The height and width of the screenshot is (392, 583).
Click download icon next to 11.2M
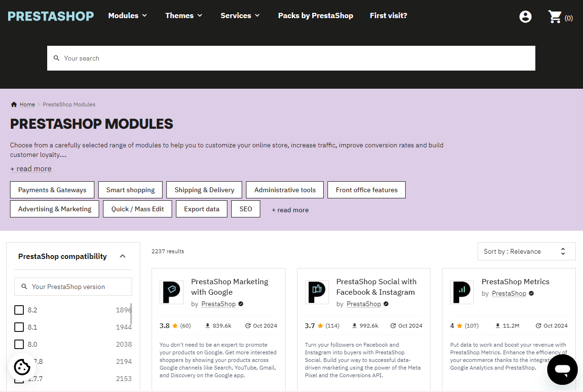[497, 326]
